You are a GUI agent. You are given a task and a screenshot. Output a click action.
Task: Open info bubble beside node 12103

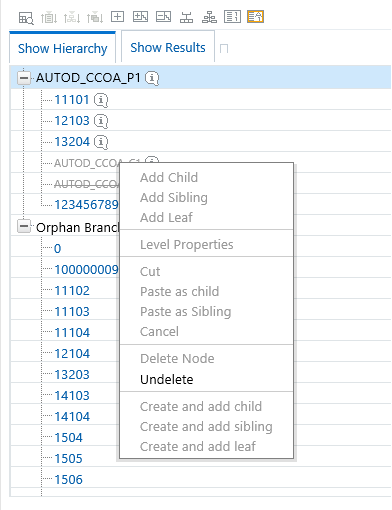tap(101, 121)
